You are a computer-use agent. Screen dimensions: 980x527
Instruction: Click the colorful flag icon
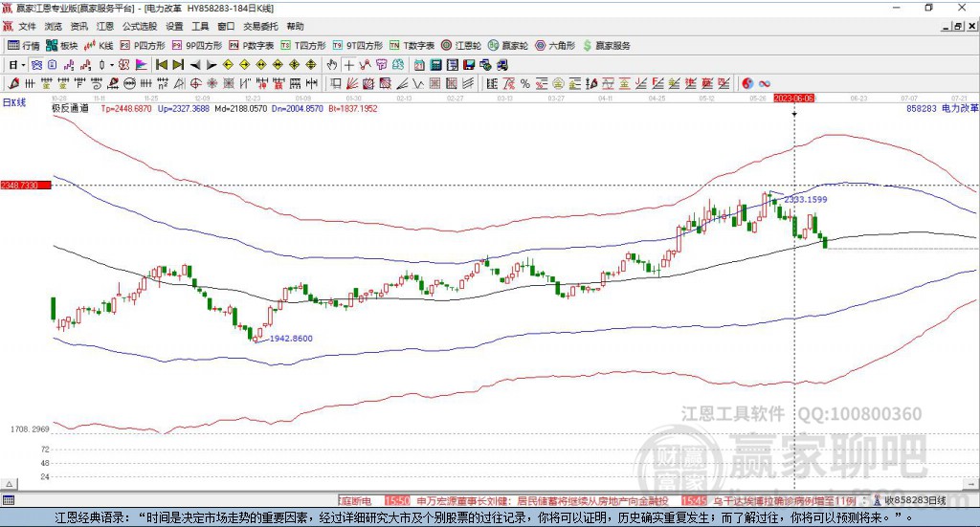tap(142, 65)
